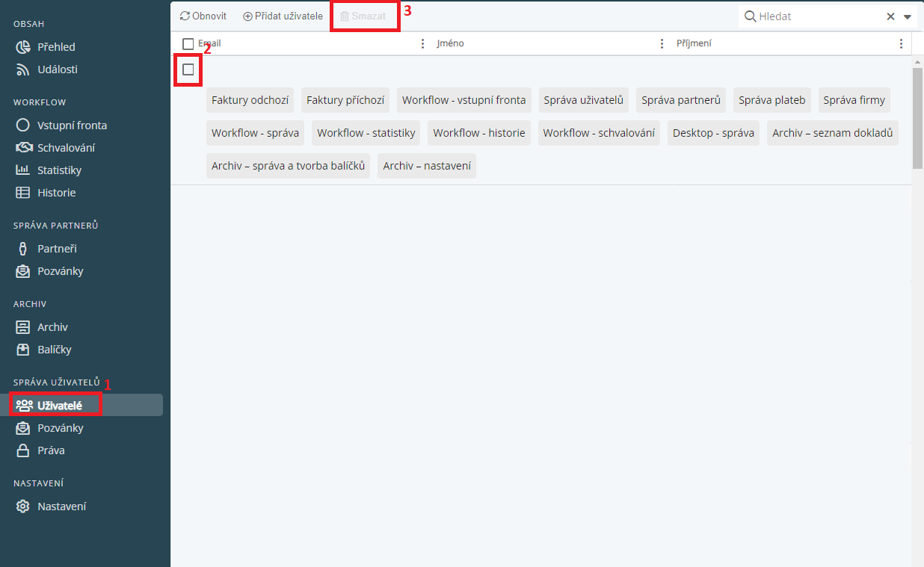Open the Email column options menu
Image resolution: width=924 pixels, height=567 pixels.
(x=422, y=44)
